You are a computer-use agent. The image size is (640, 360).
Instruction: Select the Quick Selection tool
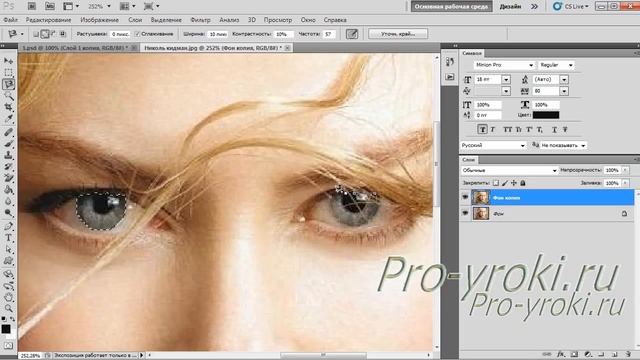[8, 96]
